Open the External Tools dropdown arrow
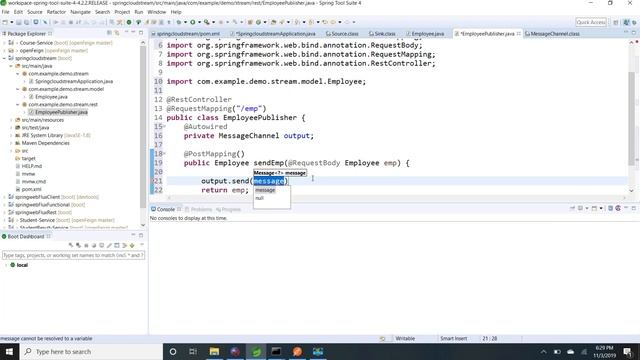 click(213, 22)
